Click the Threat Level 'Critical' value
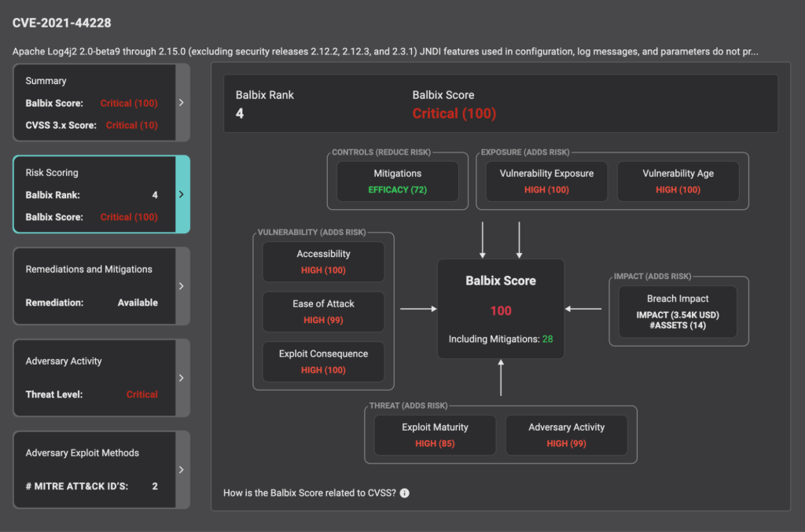The width and height of the screenshot is (805, 532). coord(142,394)
